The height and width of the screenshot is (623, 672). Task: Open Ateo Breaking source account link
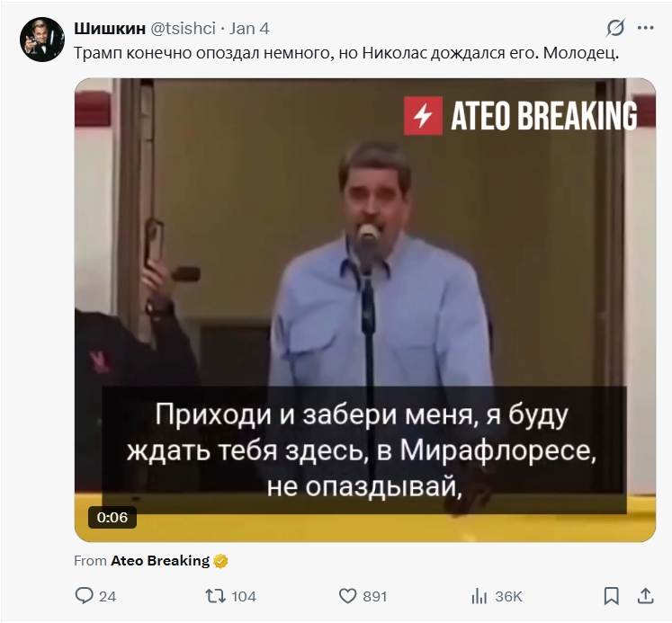pos(160,560)
